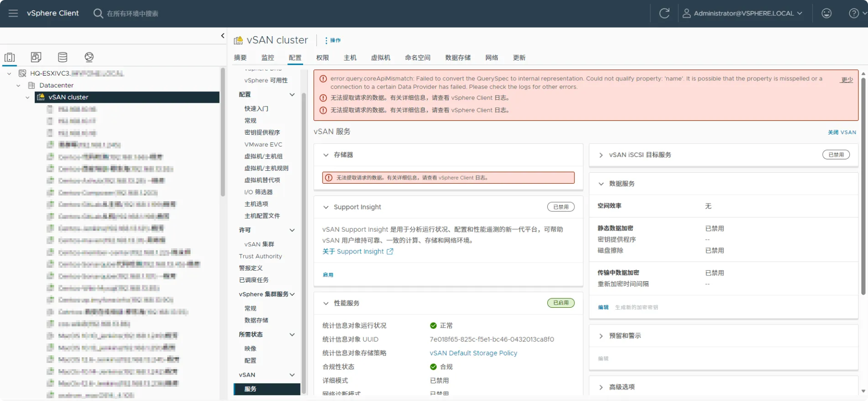Open 虚拟机/主机组 settings
Image resolution: width=868 pixels, height=401 pixels.
[x=264, y=156]
